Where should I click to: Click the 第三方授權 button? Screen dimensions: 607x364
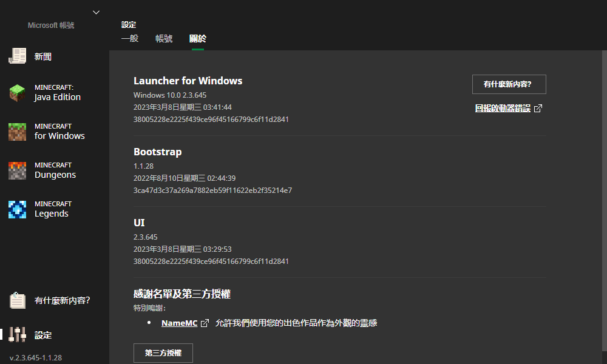[x=163, y=353]
